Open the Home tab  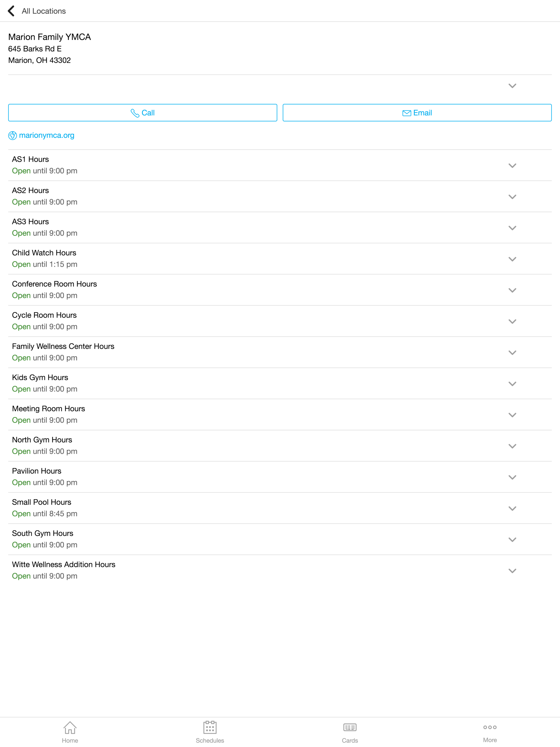(70, 732)
